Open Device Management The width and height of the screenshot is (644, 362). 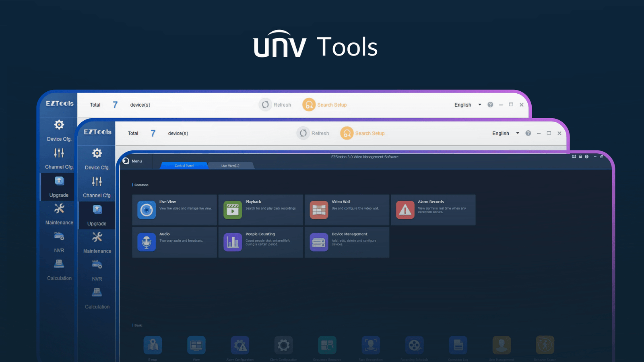point(347,242)
